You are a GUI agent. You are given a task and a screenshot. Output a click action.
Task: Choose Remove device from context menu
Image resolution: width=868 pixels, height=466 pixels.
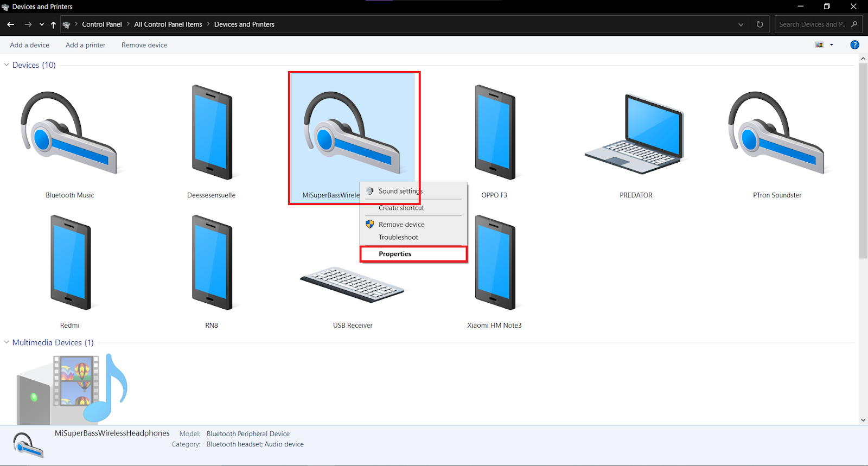[413, 225]
